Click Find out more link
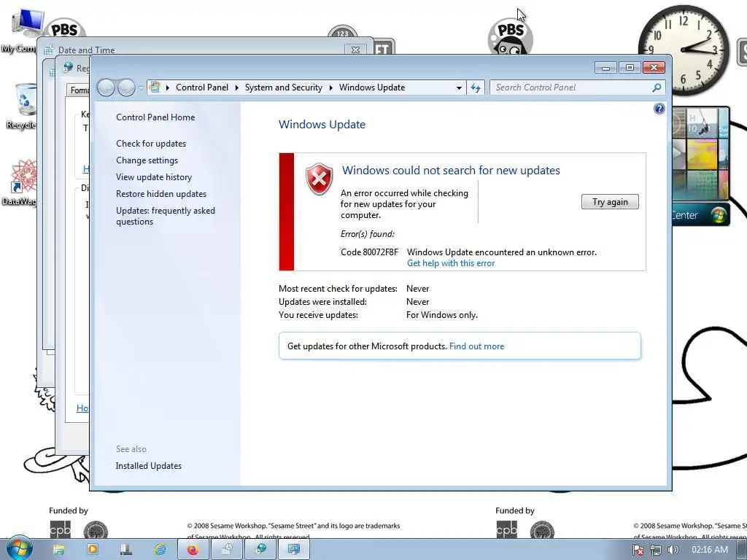Image resolution: width=747 pixels, height=560 pixels. pos(476,346)
